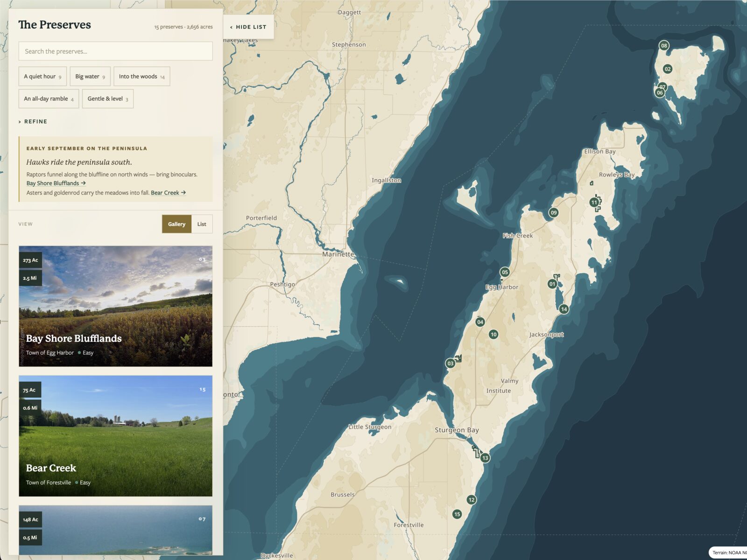Click the Terrain: NOAA attribution
Image resolution: width=747 pixels, height=560 pixels.
pyautogui.click(x=728, y=553)
